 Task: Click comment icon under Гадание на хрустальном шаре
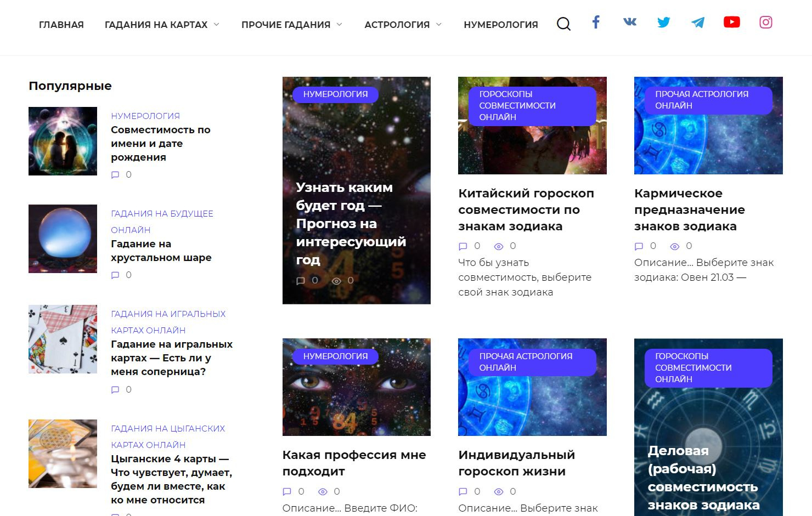coord(115,275)
